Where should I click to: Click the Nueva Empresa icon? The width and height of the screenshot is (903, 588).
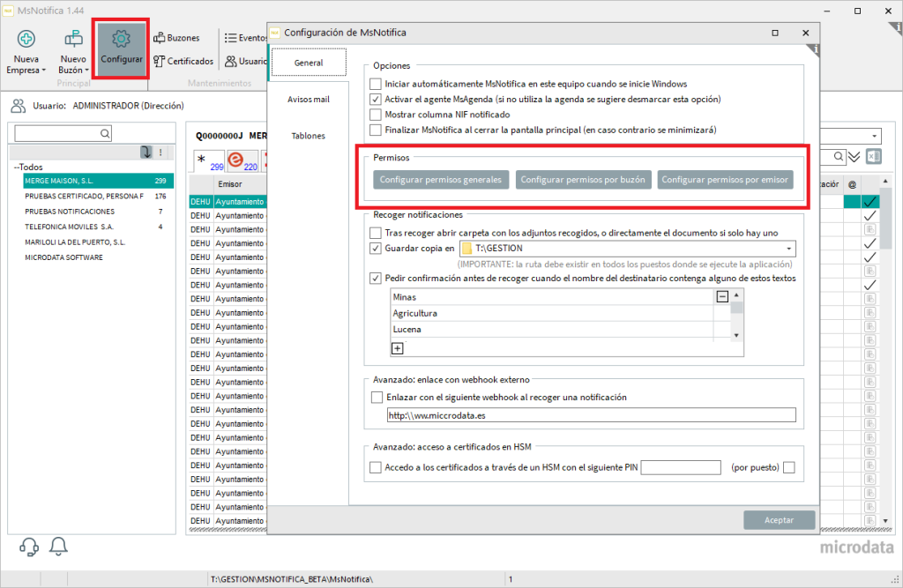point(26,39)
